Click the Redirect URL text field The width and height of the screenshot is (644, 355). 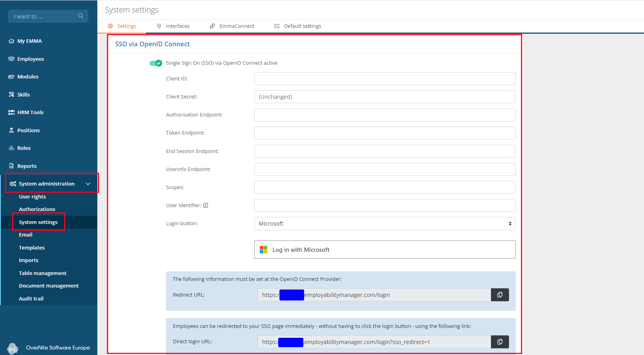point(374,295)
